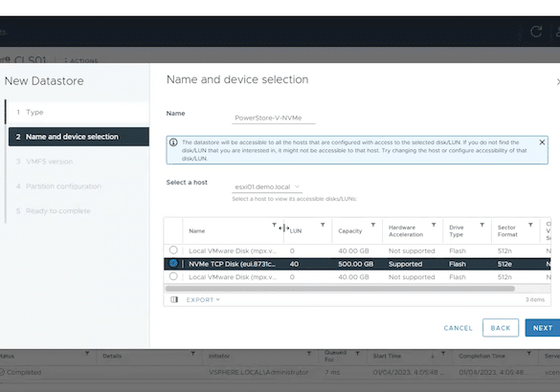Open Queued For column filter in task pane
Viewport: 560px width, 392px height.
click(357, 354)
